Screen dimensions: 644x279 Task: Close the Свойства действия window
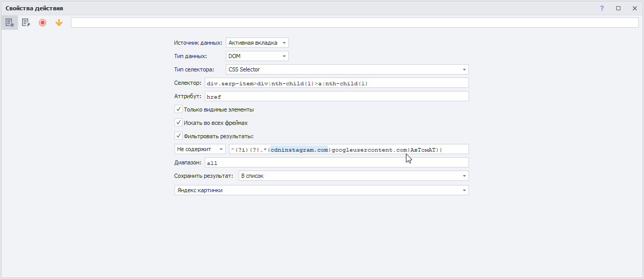coord(634,8)
